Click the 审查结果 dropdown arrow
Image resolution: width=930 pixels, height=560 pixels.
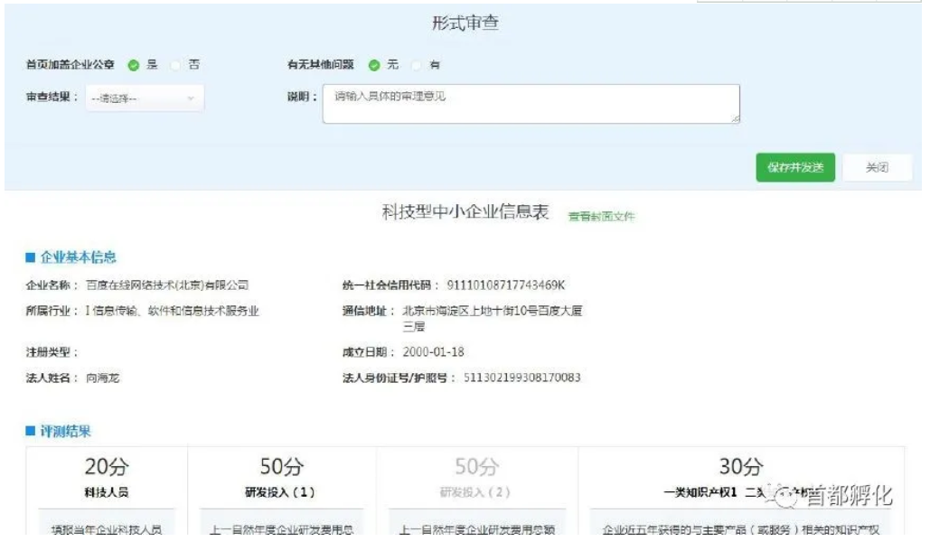click(x=191, y=98)
